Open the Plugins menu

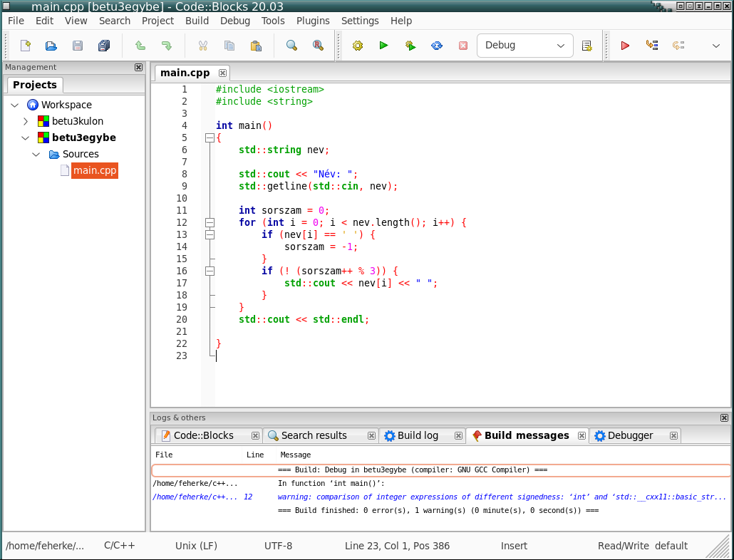313,21
